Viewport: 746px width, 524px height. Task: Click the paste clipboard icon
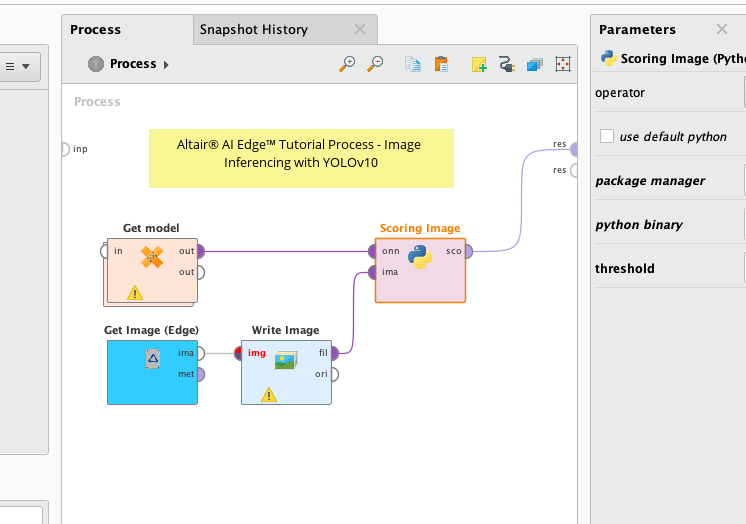point(441,64)
